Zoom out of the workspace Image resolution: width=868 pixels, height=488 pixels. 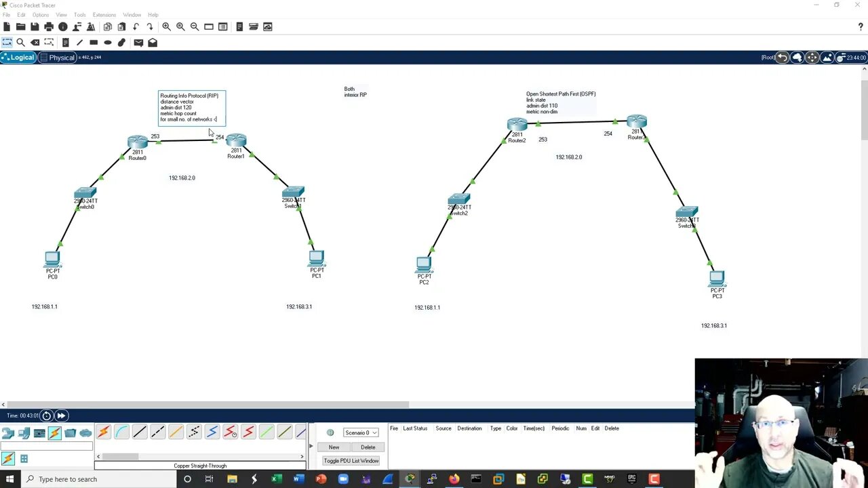195,26
